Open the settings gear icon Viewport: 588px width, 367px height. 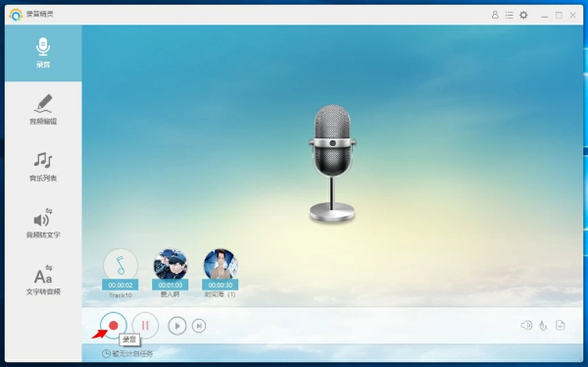(x=523, y=15)
